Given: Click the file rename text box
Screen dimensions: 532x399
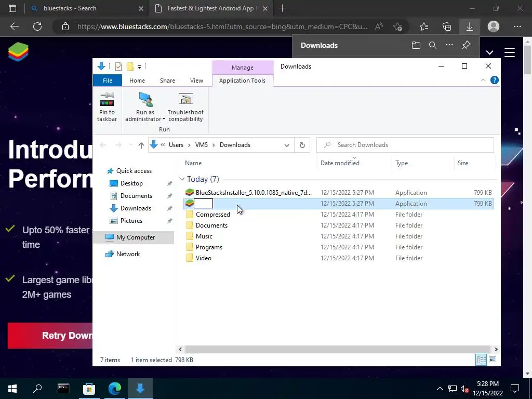Looking at the screenshot, I should [x=203, y=204].
